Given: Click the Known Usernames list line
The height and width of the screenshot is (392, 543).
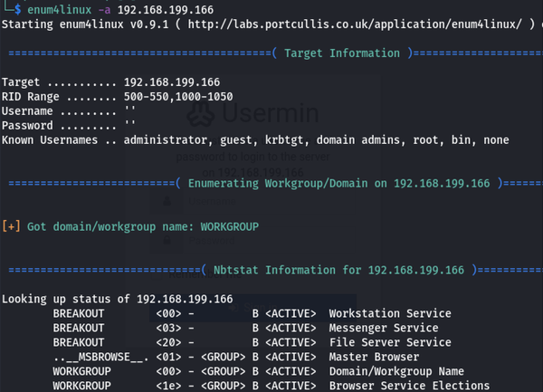Looking at the screenshot, I should pyautogui.click(x=253, y=139).
